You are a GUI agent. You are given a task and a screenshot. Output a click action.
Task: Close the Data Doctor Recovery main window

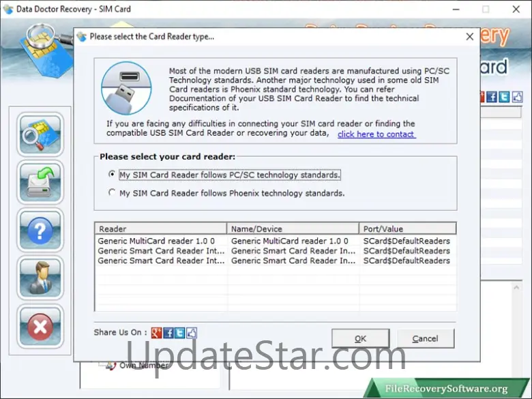[x=516, y=9]
